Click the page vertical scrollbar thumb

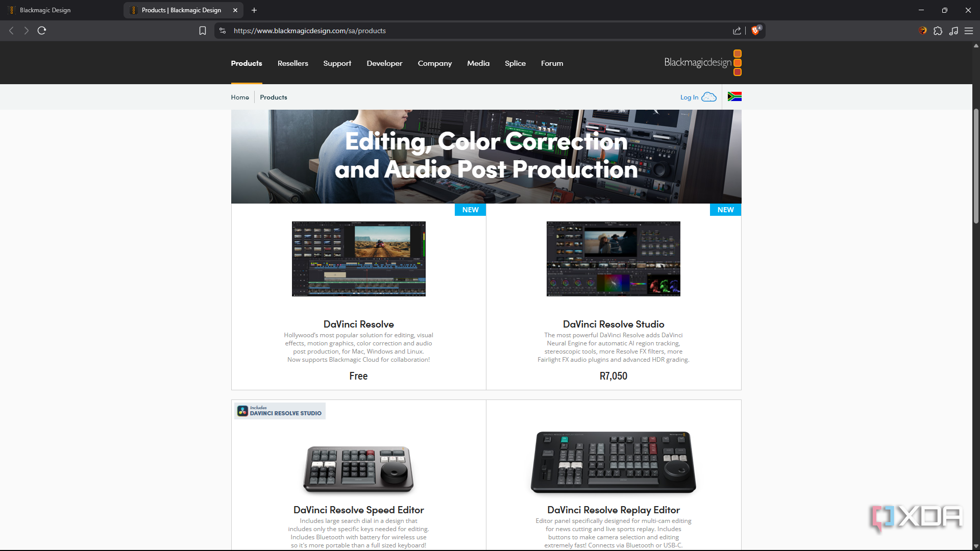[976, 166]
